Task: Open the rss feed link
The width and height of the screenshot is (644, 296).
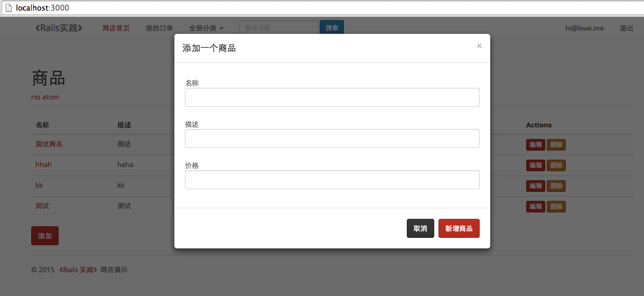Action: tap(36, 97)
